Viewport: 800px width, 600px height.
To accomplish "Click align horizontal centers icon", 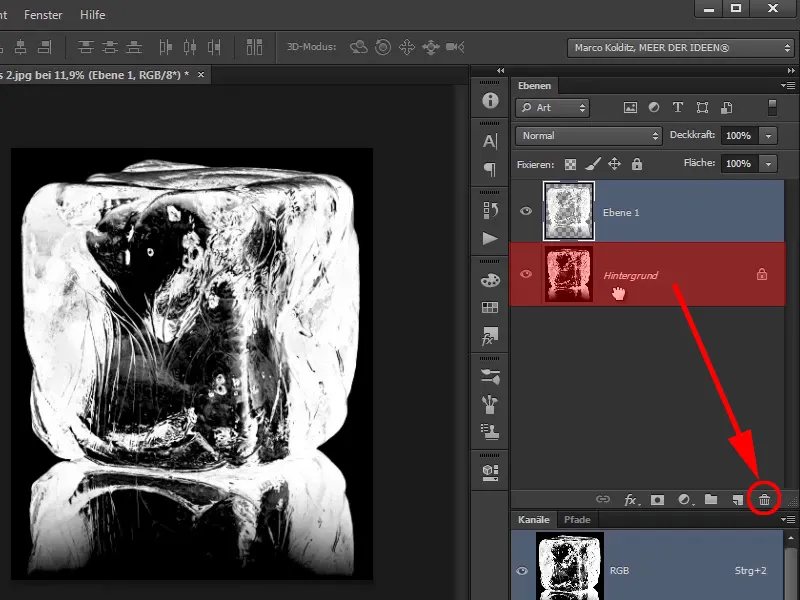I will coord(20,47).
